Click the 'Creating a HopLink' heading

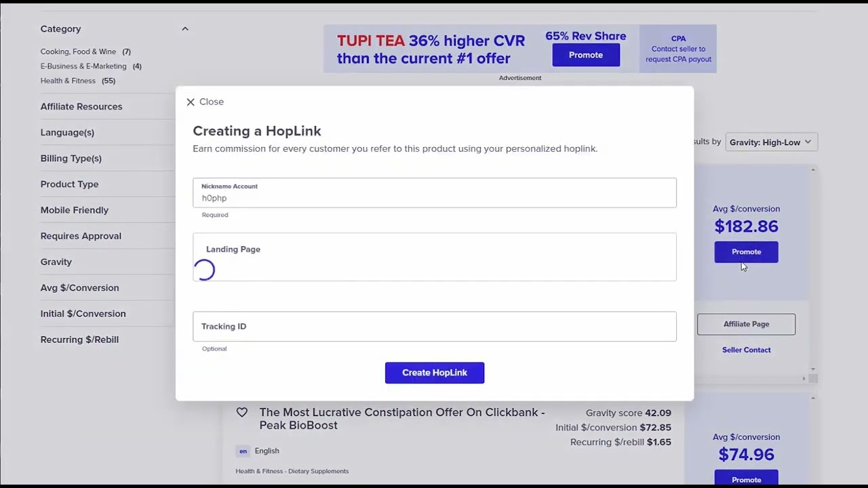[257, 131]
